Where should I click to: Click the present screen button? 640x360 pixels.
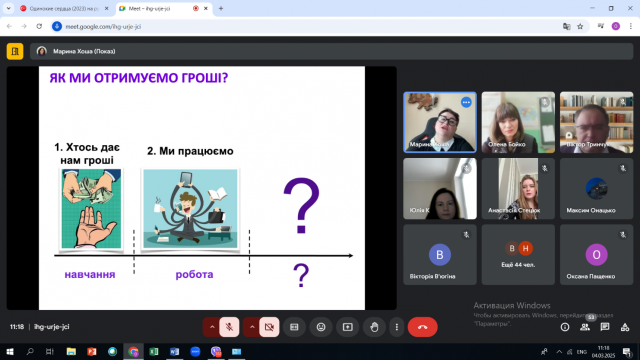coord(347,327)
